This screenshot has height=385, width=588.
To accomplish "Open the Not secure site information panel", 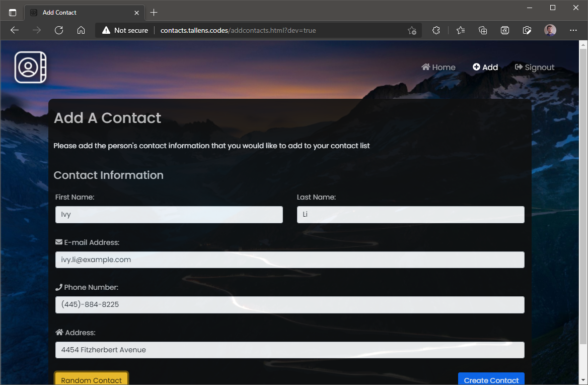I will [x=124, y=30].
